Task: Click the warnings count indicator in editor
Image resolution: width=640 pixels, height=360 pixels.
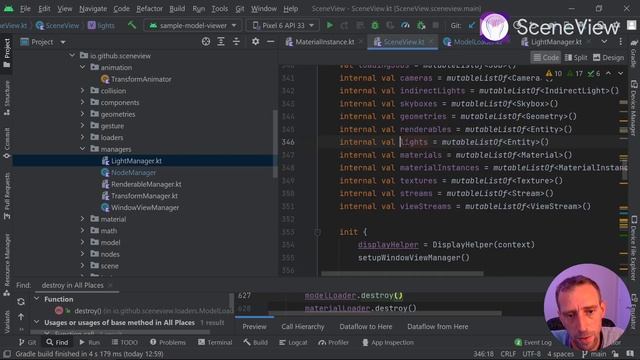Action: [x=554, y=73]
